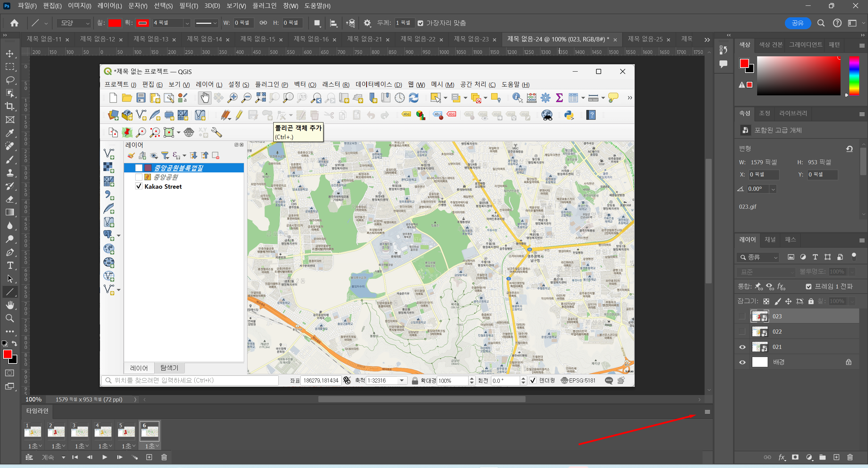Image resolution: width=868 pixels, height=468 pixels.
Task: Switch to the 채널 panel tab
Action: click(770, 240)
